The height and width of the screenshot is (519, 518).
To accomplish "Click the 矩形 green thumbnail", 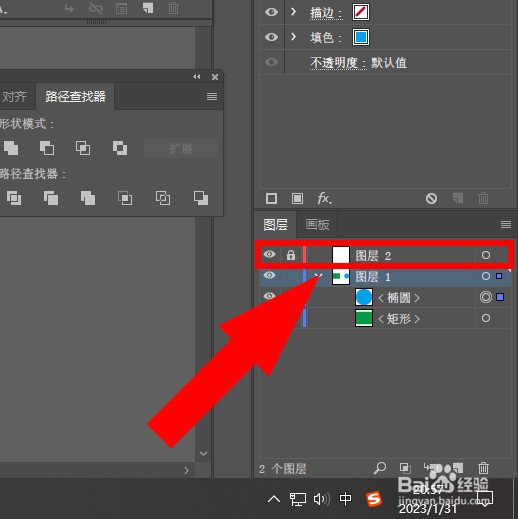I will point(364,318).
